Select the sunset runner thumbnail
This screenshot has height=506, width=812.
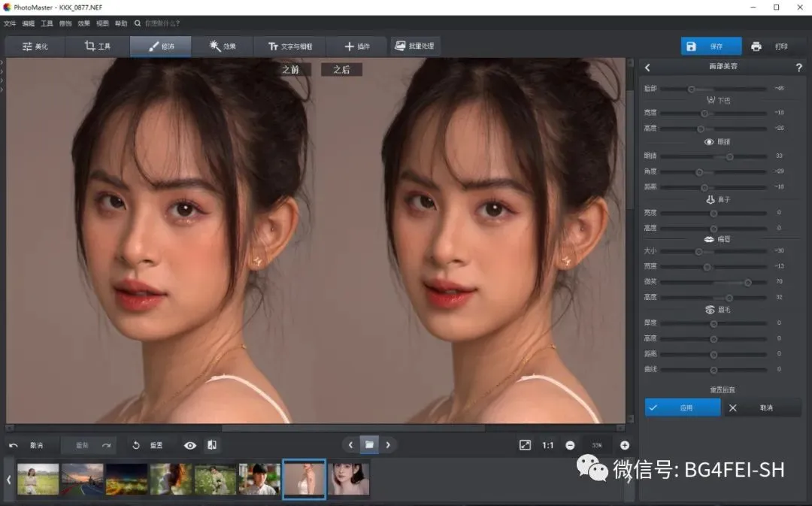[83, 479]
